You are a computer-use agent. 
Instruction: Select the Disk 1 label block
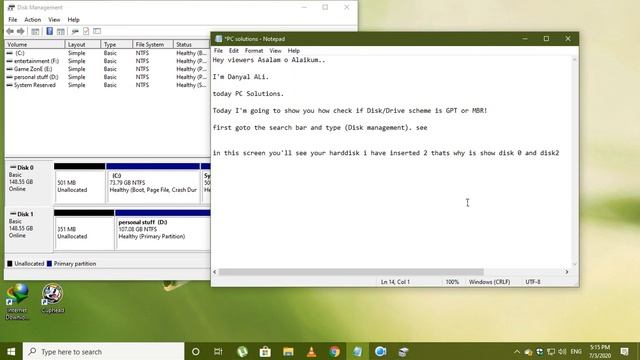coord(29,229)
